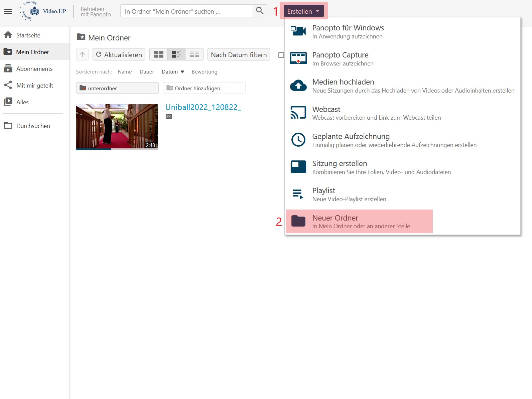Viewport: 532px width, 399px height.
Task: Click the folder search input field
Action: coord(186,11)
